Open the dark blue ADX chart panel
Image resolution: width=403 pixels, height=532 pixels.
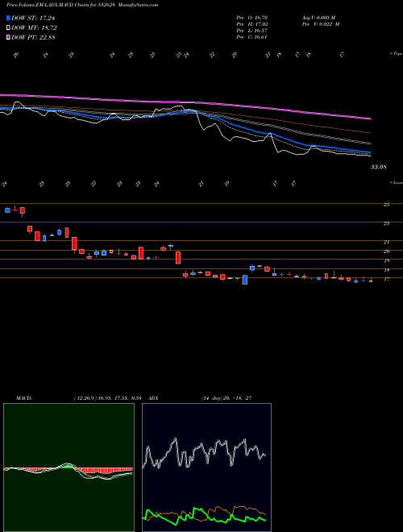(x=206, y=468)
